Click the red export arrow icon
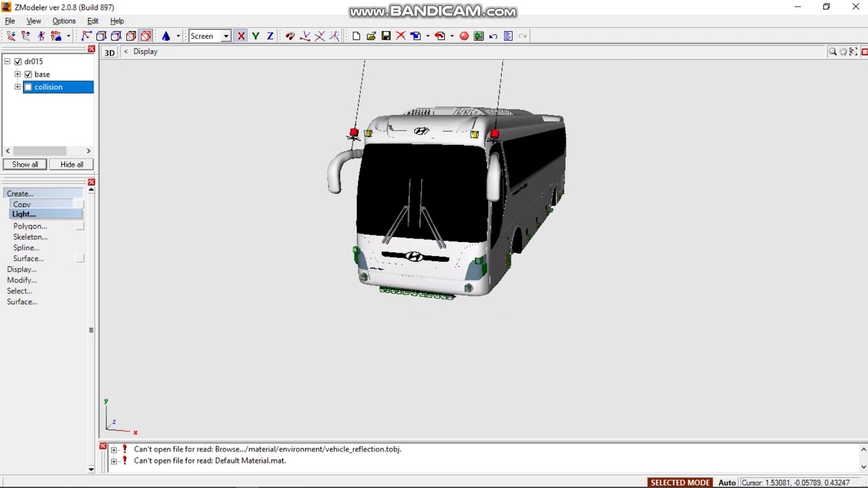The width and height of the screenshot is (868, 488). pyautogui.click(x=440, y=36)
